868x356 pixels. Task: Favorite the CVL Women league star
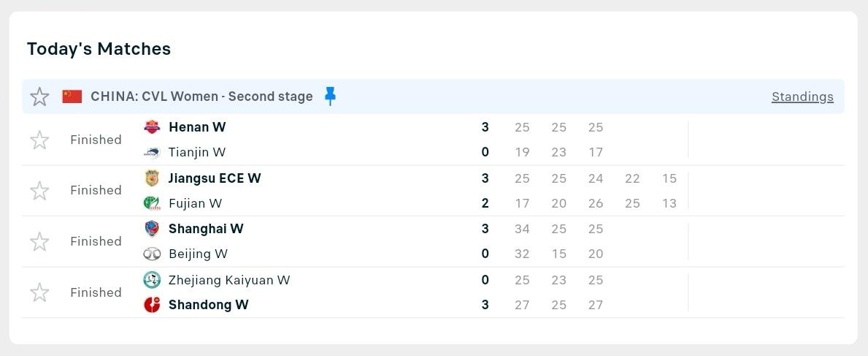[x=39, y=96]
